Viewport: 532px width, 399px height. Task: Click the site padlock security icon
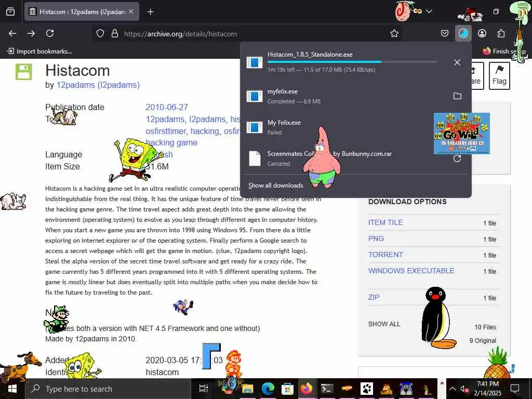(115, 34)
